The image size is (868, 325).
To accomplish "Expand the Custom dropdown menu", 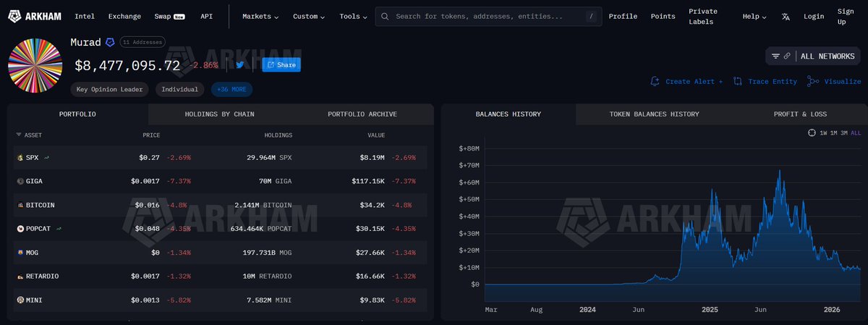I will (309, 16).
